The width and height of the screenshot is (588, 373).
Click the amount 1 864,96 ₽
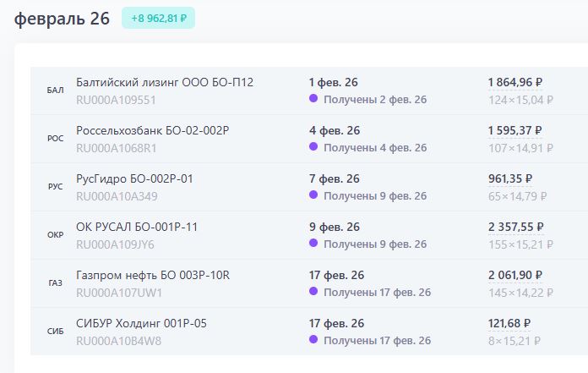[x=515, y=83]
